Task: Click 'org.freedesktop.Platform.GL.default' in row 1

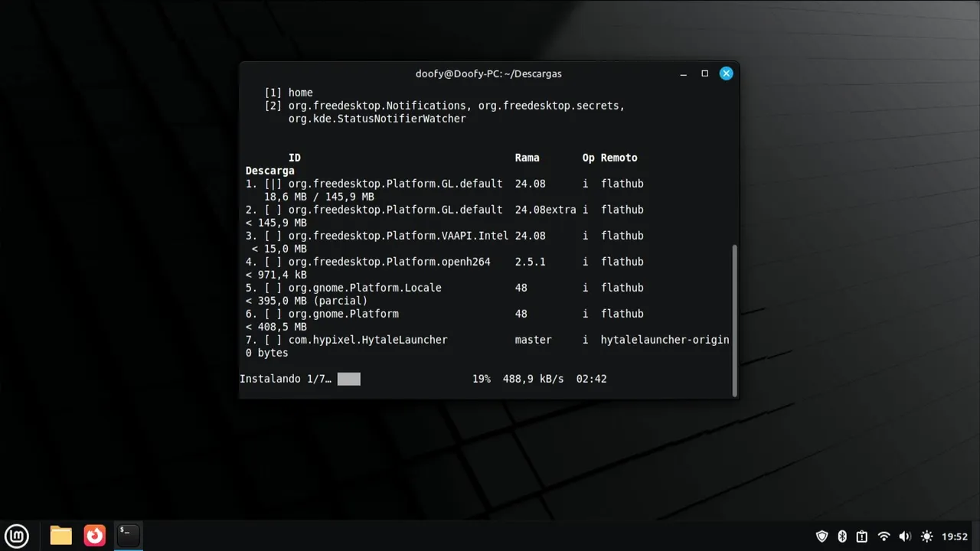Action: pyautogui.click(x=396, y=184)
